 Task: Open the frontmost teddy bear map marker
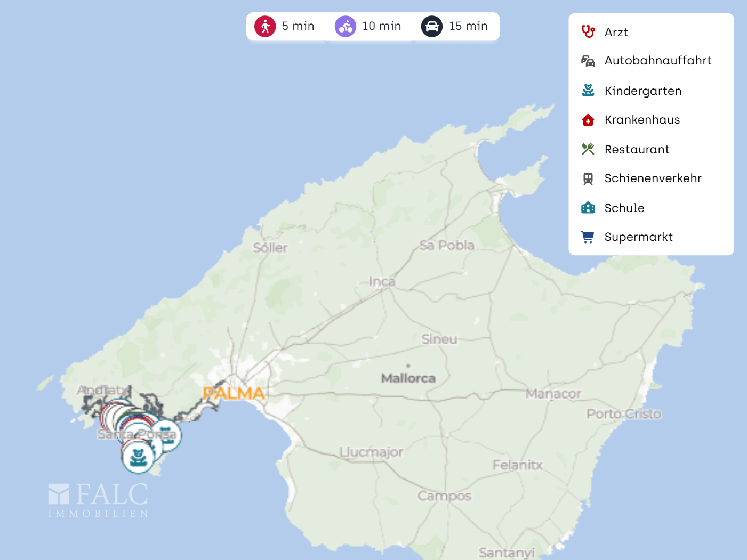point(138,457)
